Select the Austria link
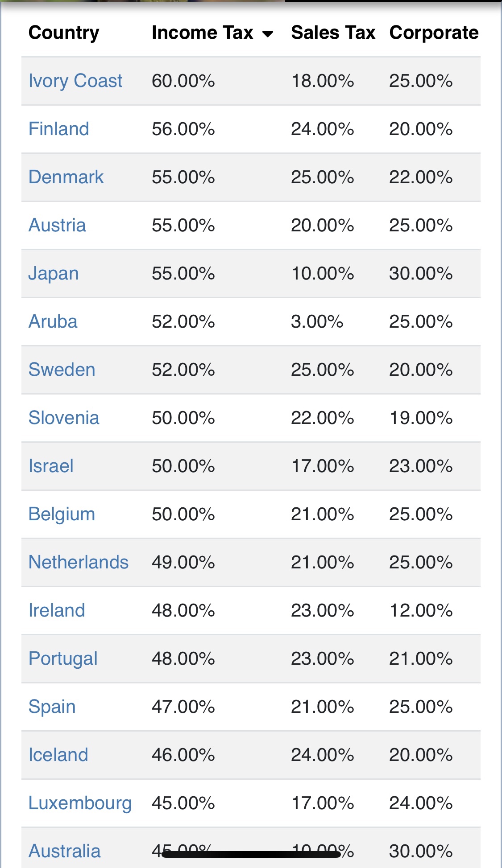This screenshot has width=502, height=868. [57, 225]
